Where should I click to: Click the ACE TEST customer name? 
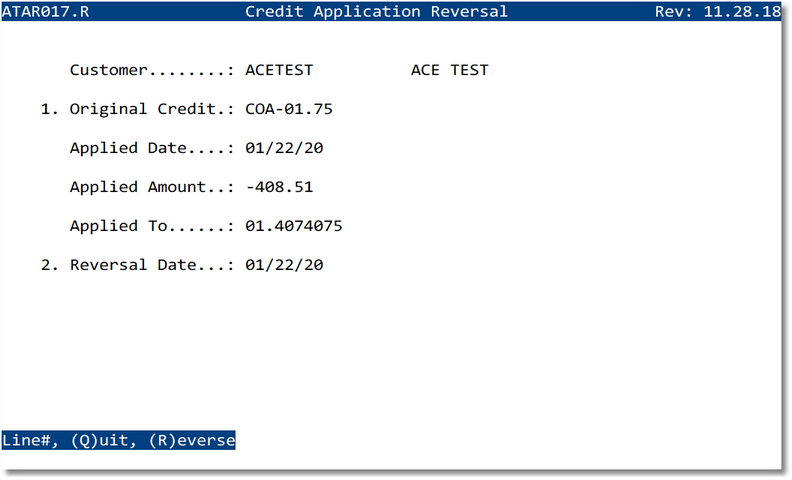[449, 70]
